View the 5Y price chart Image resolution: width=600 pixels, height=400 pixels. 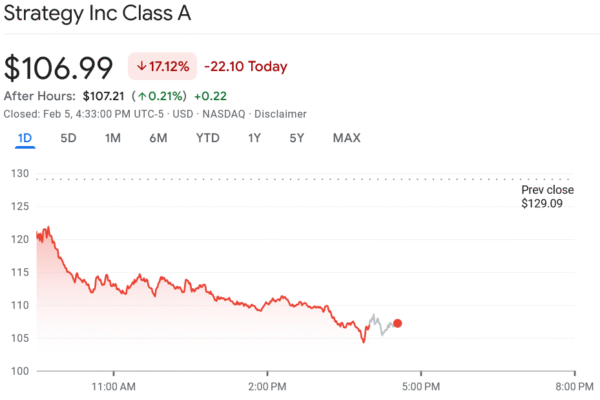[x=297, y=138]
